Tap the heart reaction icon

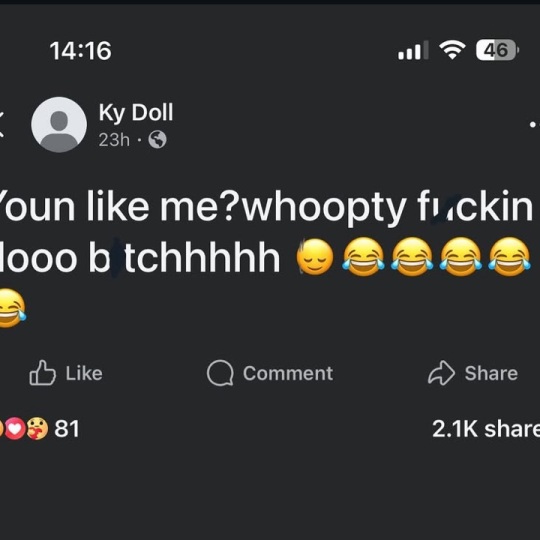[x=15, y=429]
